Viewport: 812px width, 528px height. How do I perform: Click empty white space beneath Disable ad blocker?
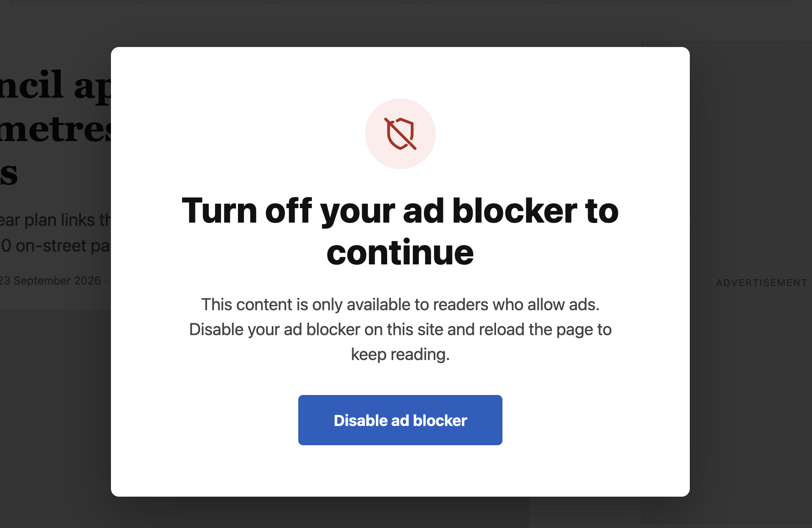pos(400,471)
